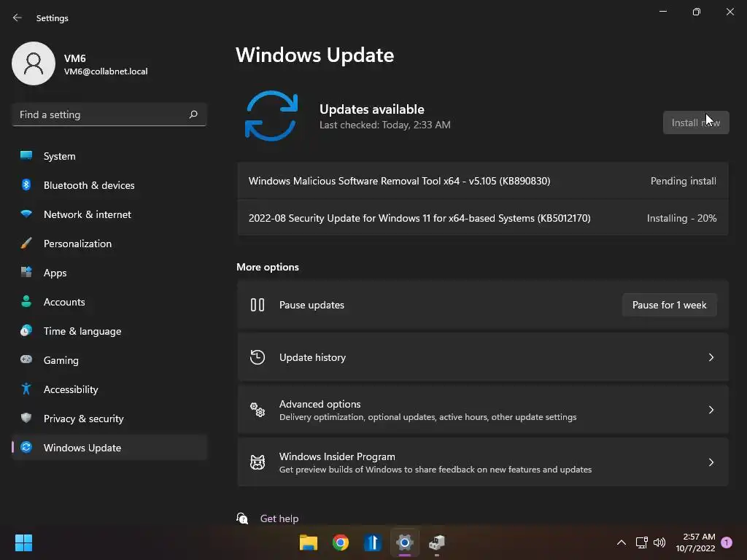Image resolution: width=747 pixels, height=560 pixels.
Task: Expand Advanced options chevron
Action: 711,410
